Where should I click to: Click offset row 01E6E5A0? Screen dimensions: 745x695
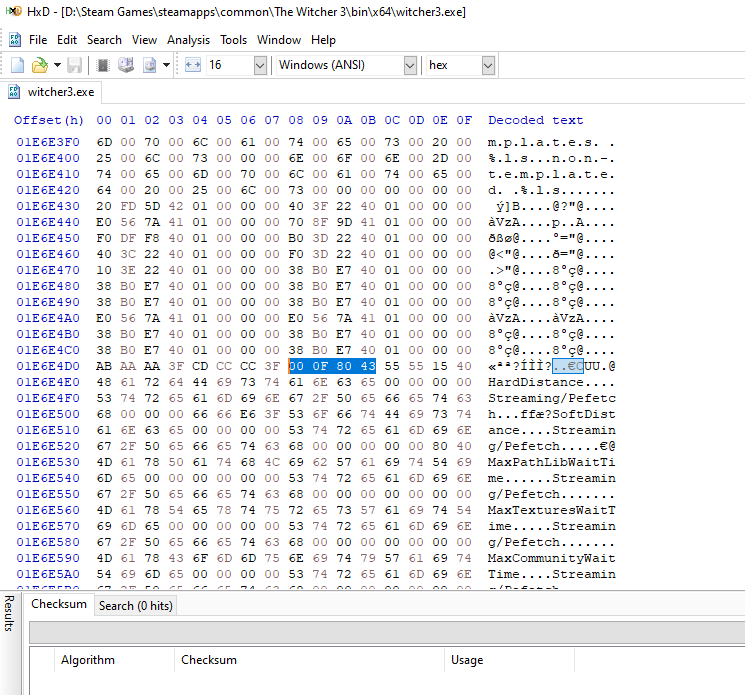click(48, 574)
